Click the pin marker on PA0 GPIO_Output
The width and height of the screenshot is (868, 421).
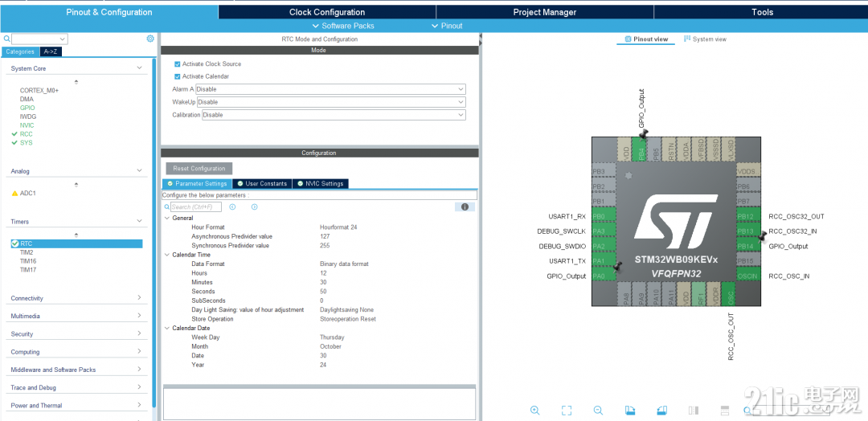[618, 268]
